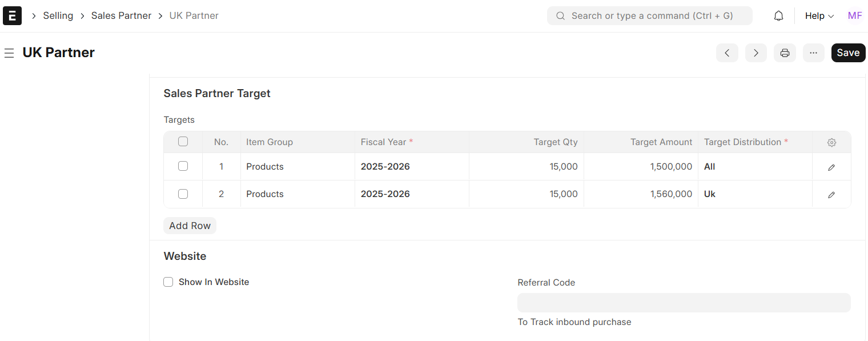This screenshot has width=868, height=341.
Task: Expand the Help dropdown menu
Action: pos(819,16)
